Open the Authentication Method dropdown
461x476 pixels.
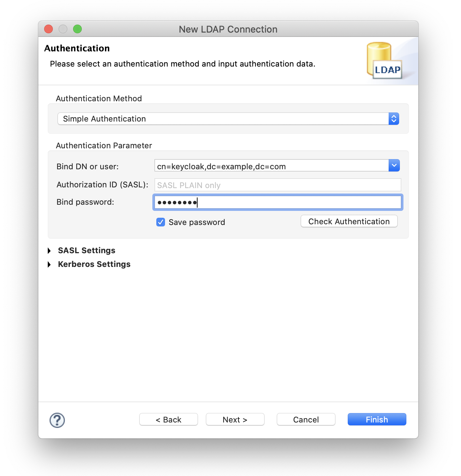(228, 119)
